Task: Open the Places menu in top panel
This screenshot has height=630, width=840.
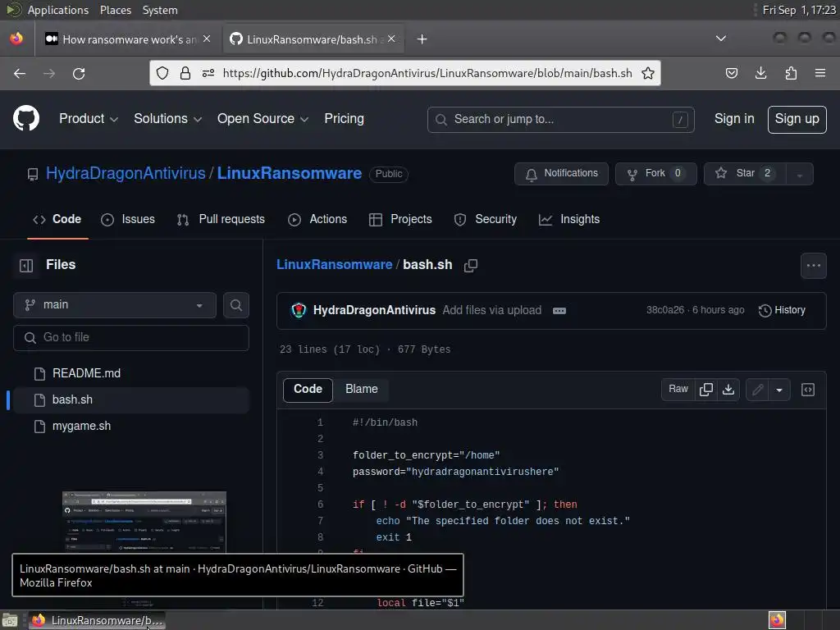Action: (x=115, y=10)
